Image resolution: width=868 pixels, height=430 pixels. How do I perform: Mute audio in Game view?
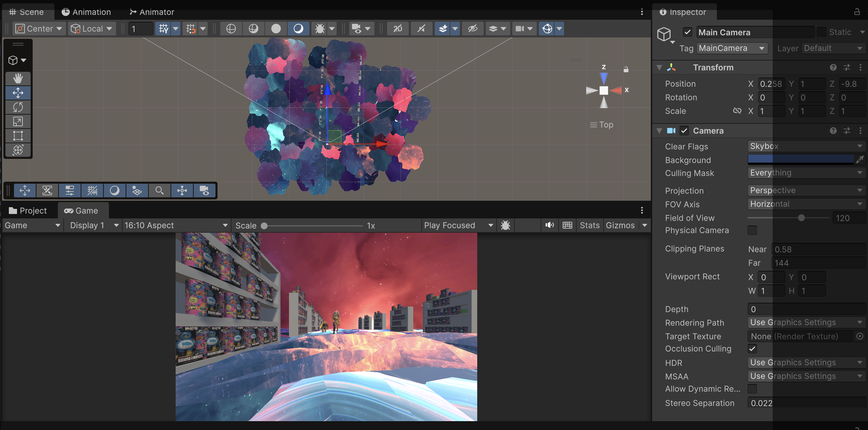[549, 225]
